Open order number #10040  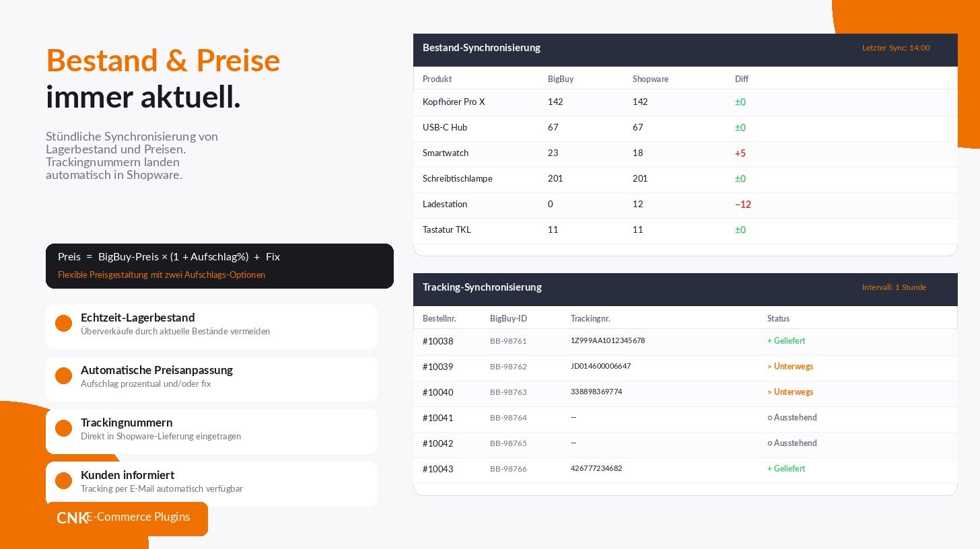(438, 392)
